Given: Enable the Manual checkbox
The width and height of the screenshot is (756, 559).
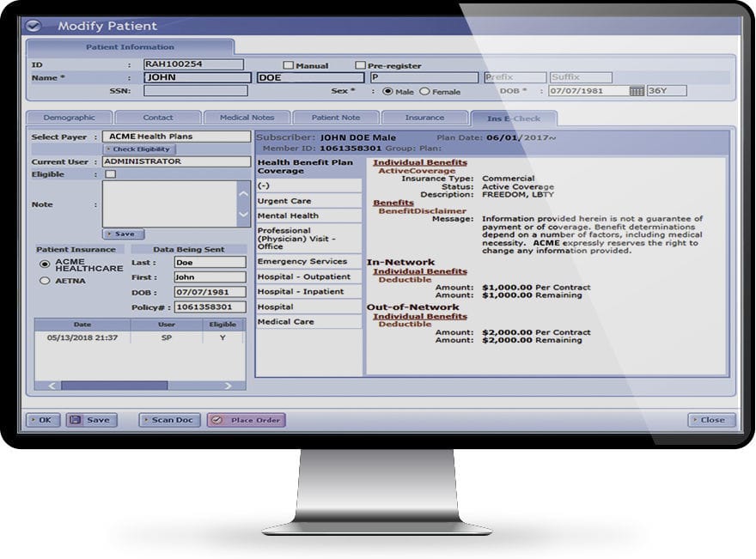Looking at the screenshot, I should (x=290, y=64).
